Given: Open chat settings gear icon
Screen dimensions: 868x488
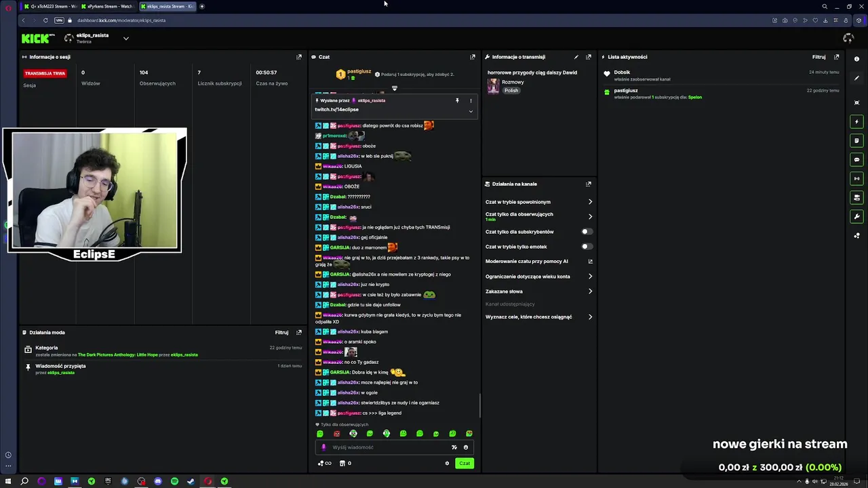Looking at the screenshot, I should click(x=447, y=464).
